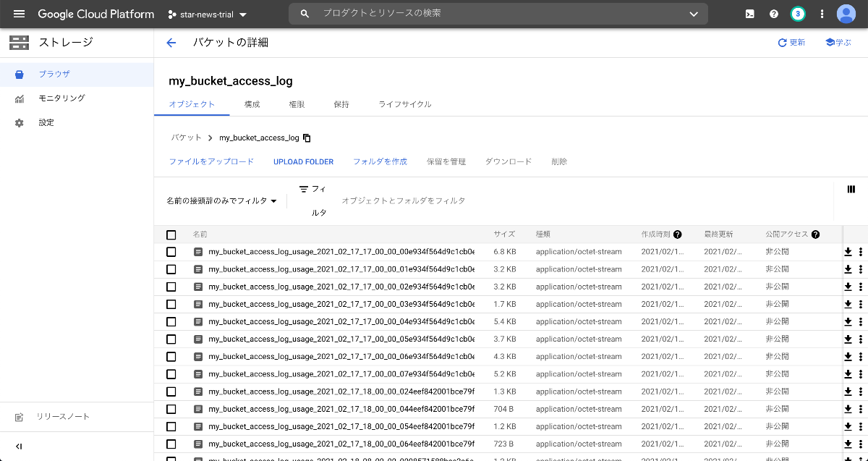Open the hamburger navigation menu

[20, 14]
